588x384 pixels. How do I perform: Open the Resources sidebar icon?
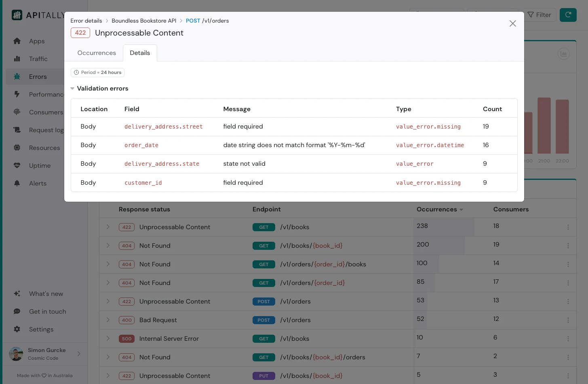point(17,148)
